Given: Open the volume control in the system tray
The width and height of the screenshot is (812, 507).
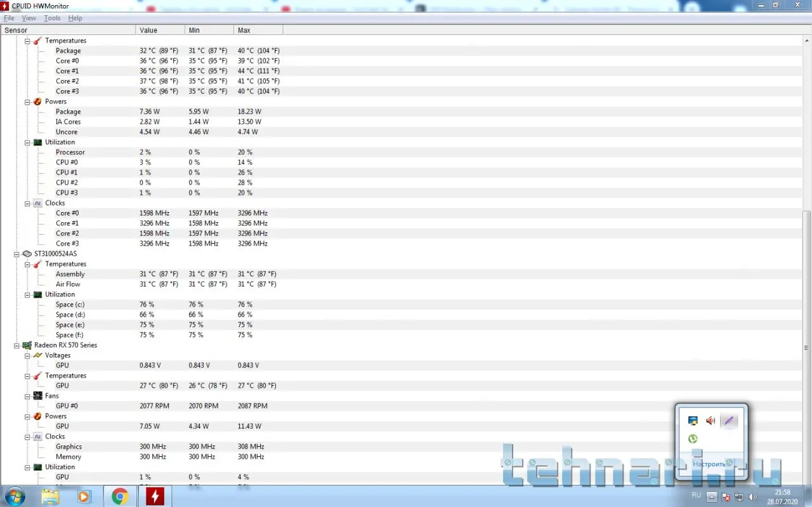Looking at the screenshot, I should 752,496.
